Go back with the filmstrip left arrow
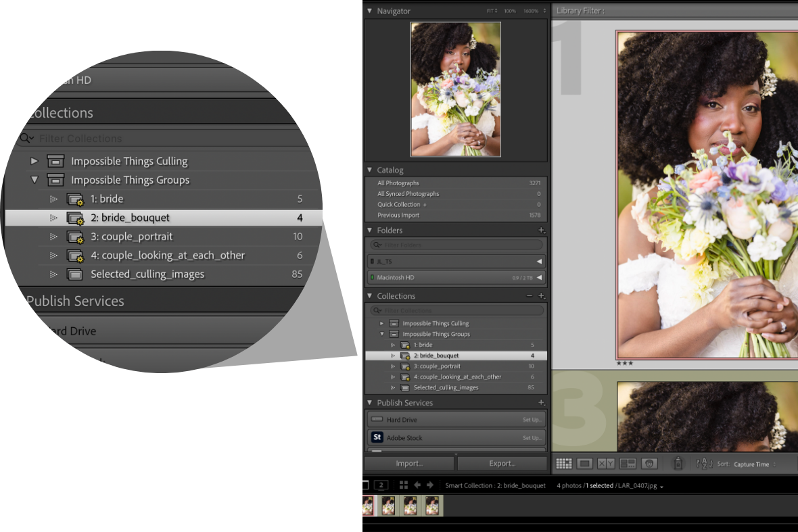The height and width of the screenshot is (532, 798). coord(417,485)
